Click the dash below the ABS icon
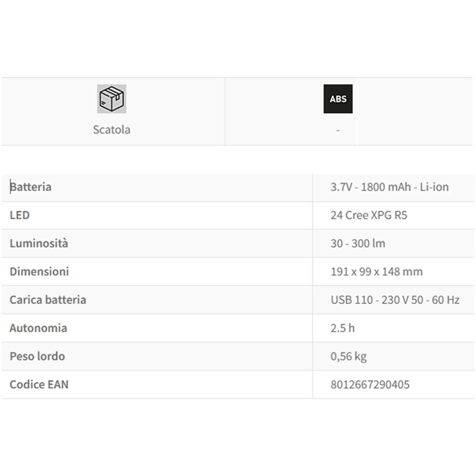476x476 pixels. coord(338,130)
